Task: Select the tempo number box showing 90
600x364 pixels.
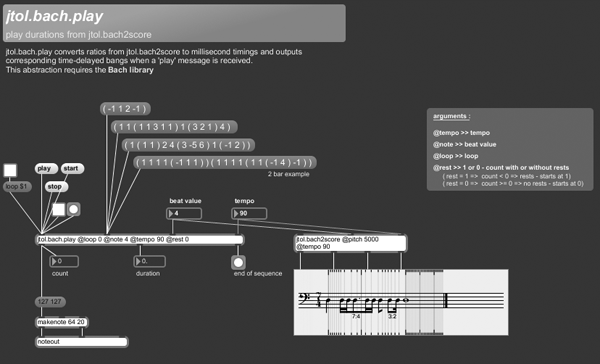Action: (x=249, y=214)
